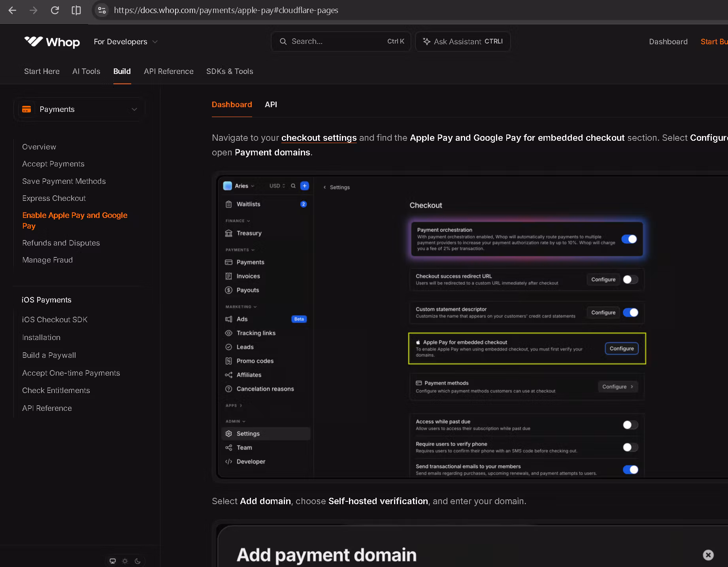Click the Invoices icon in the dashboard screenshot
The image size is (728, 567).
coord(228,276)
